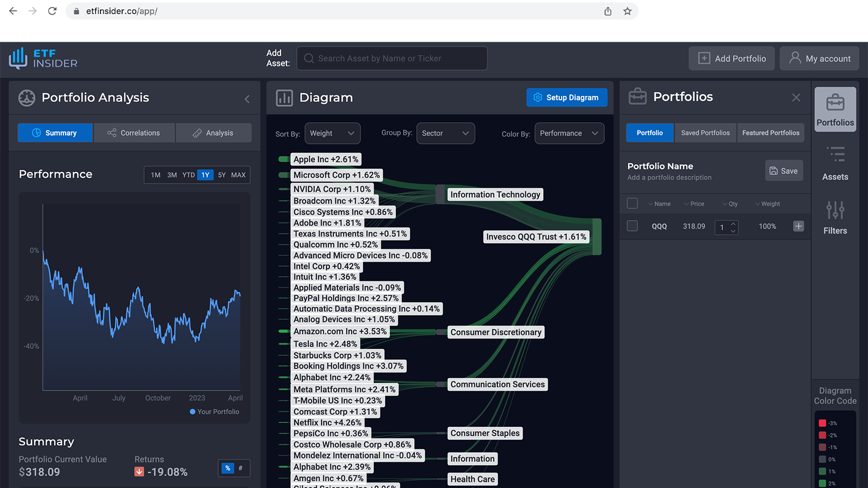
Task: Collapse the Portfolio Analysis panel arrow
Action: [x=247, y=99]
